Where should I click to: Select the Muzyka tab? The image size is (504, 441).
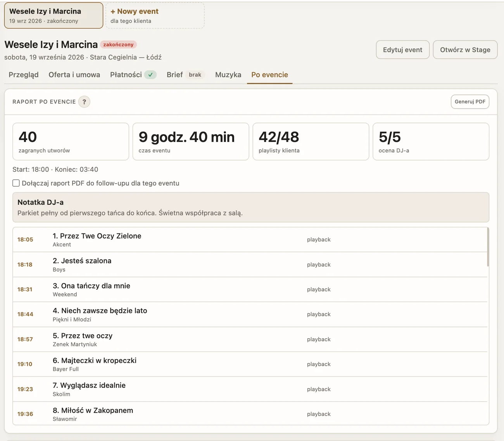[228, 75]
